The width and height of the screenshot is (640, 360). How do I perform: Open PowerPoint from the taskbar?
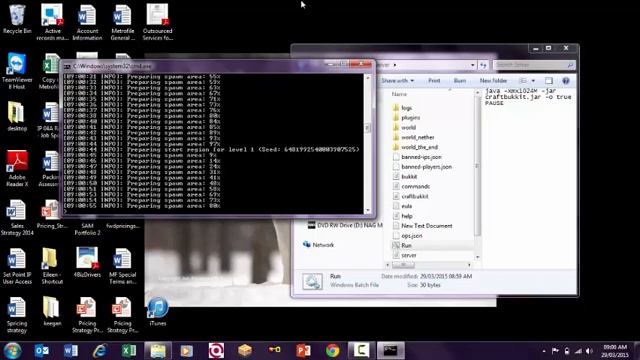[303, 351]
